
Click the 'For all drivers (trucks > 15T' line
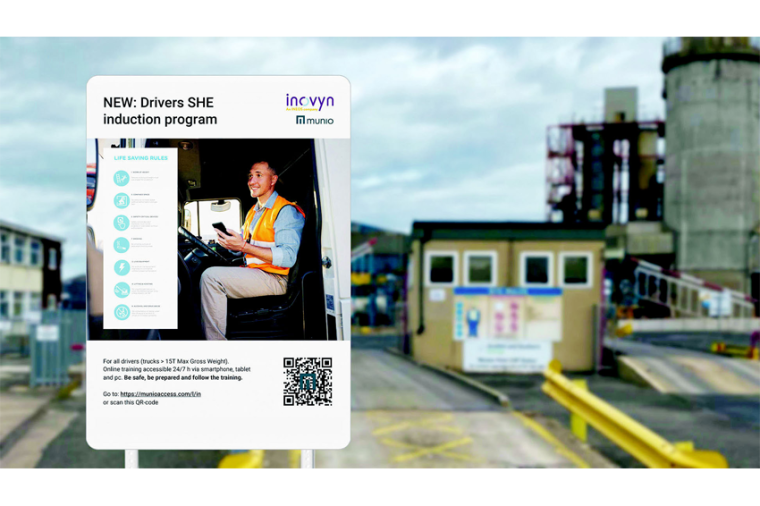[166, 361]
